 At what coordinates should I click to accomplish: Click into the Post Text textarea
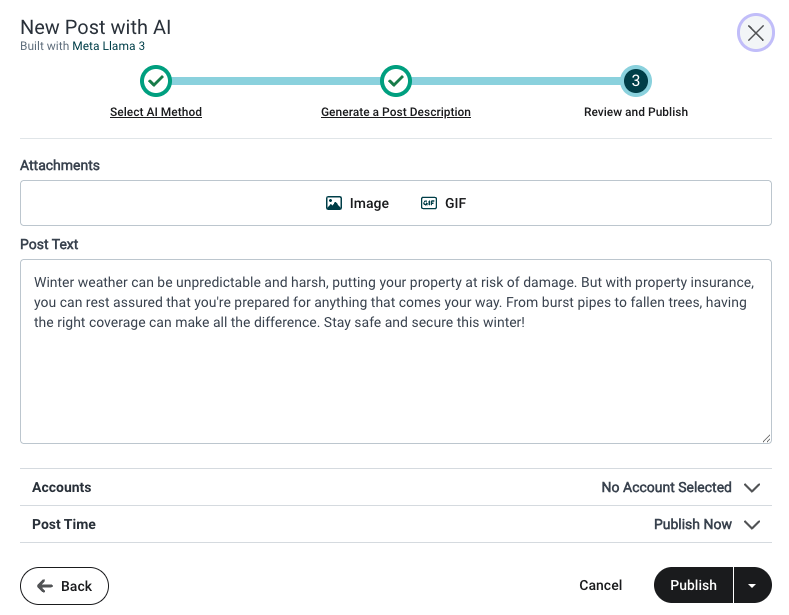point(395,380)
